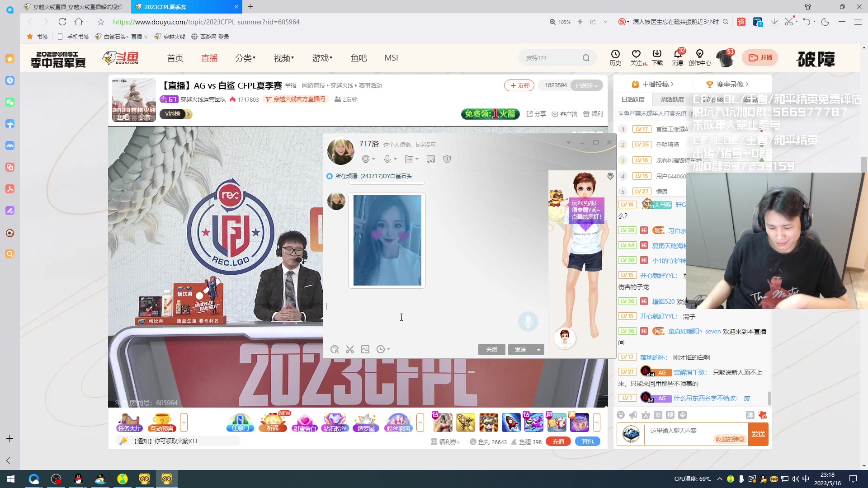Click the insert image icon in chat toolbar

(x=365, y=349)
